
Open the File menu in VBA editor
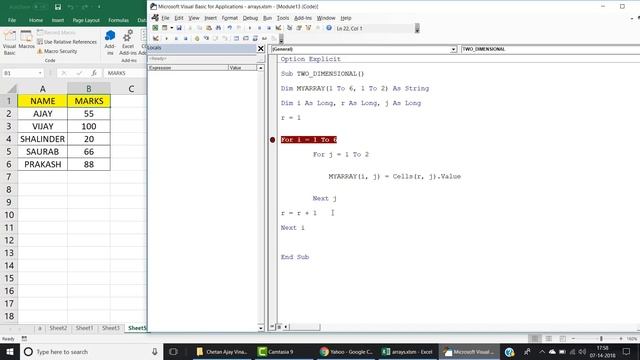(165, 18)
